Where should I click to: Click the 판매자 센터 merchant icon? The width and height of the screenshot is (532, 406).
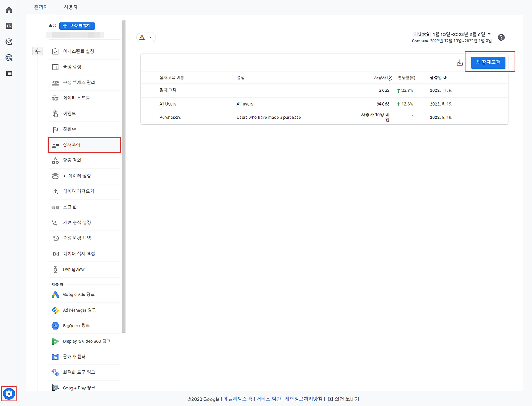[55, 357]
